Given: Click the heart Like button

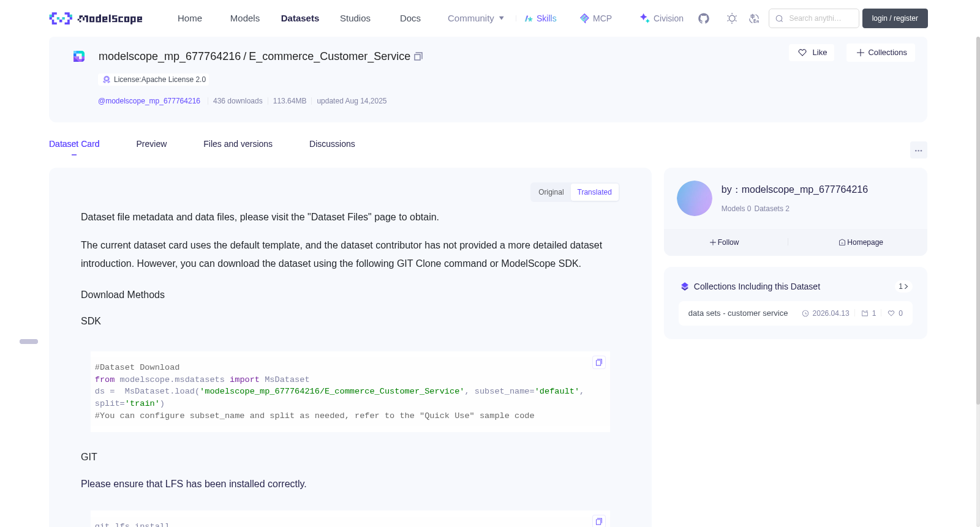Looking at the screenshot, I should click(x=812, y=53).
